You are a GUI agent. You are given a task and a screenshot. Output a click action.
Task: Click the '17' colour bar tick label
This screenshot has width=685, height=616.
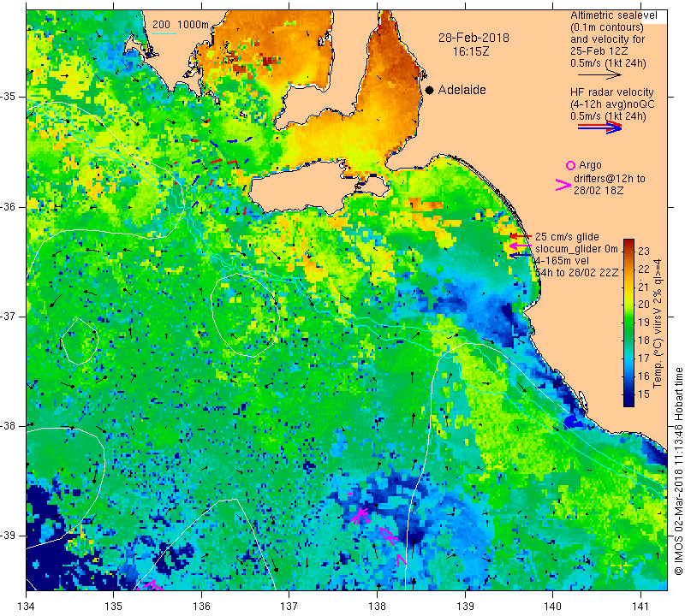point(643,358)
